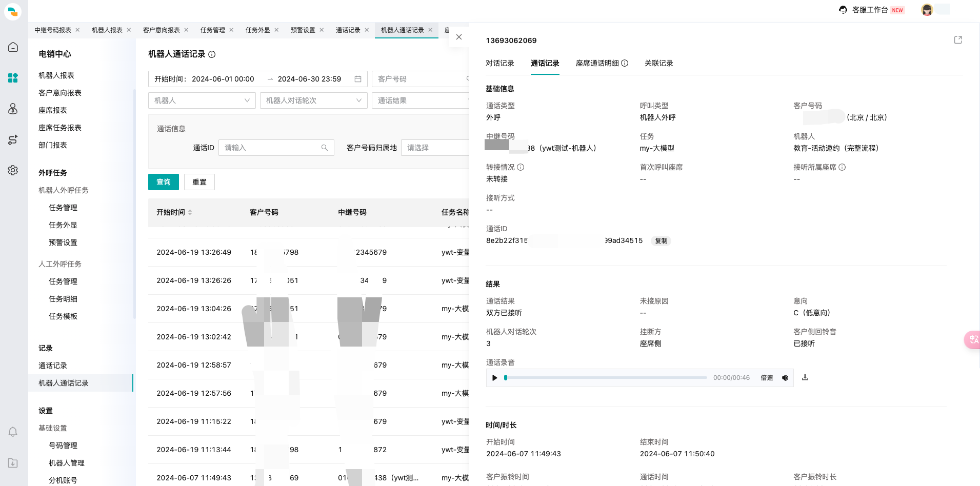Screen dimensions: 980x486
Task: Select row 2024-06-19 11:15:22
Action: (309, 421)
